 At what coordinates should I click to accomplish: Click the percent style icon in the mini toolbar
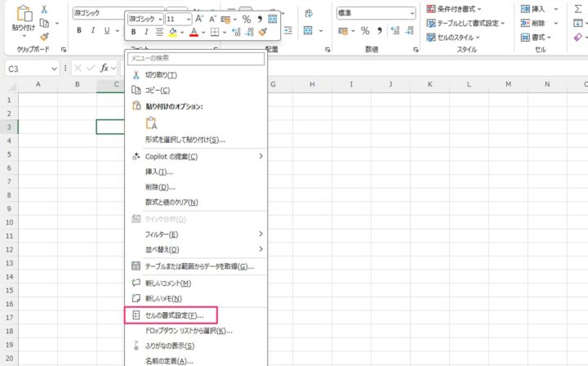pos(246,18)
